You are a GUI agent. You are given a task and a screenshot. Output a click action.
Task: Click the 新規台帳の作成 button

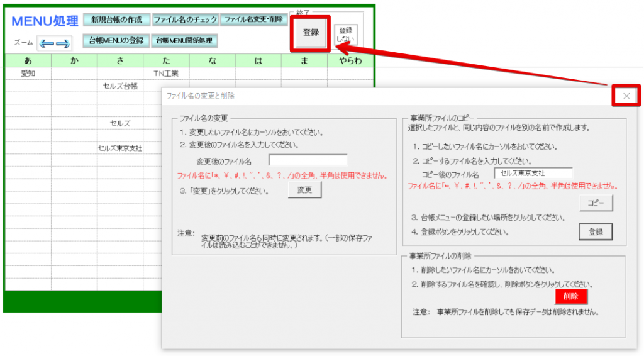tap(116, 19)
